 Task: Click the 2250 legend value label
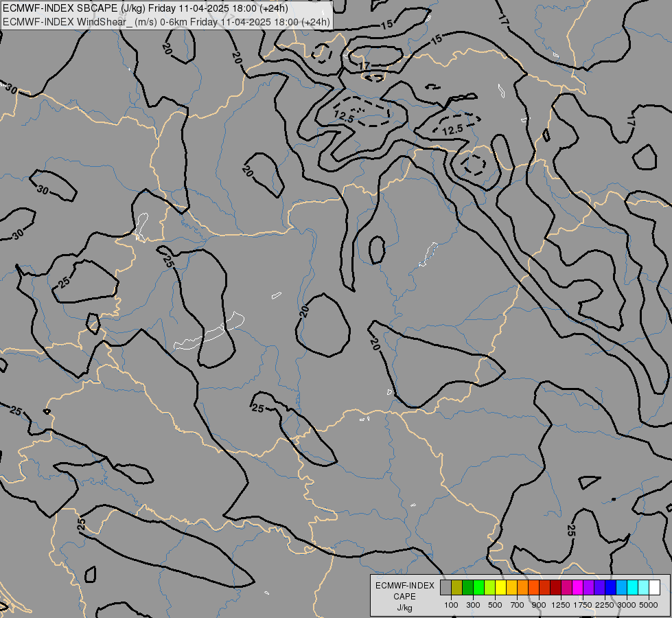point(605,605)
